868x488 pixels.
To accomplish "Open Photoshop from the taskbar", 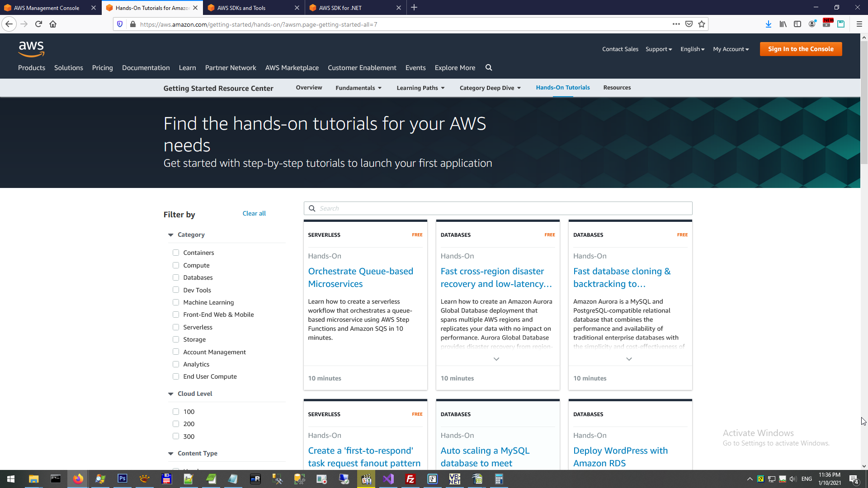I will click(122, 479).
